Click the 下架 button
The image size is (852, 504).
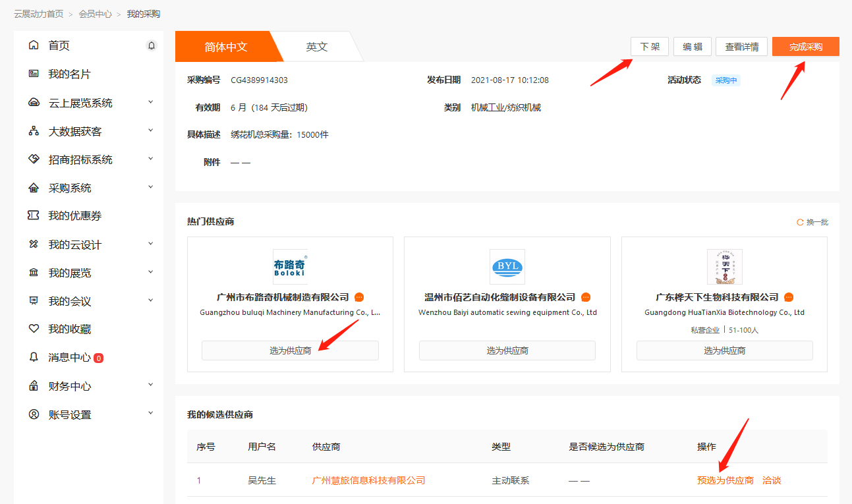tap(649, 46)
